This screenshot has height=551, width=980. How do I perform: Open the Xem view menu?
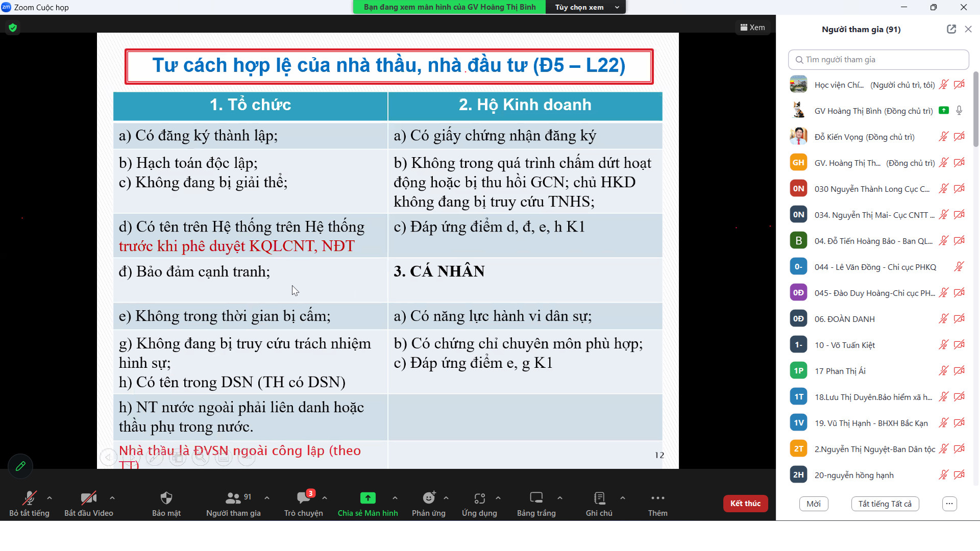(752, 28)
